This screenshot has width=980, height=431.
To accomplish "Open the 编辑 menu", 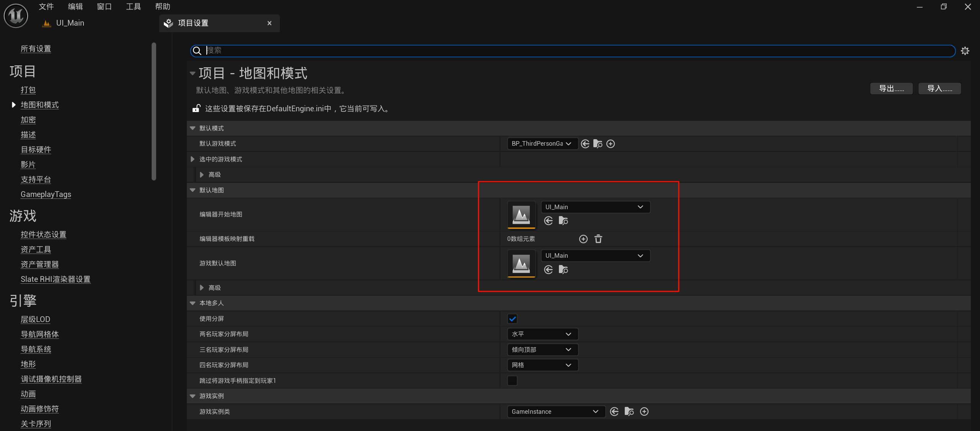I will point(75,7).
